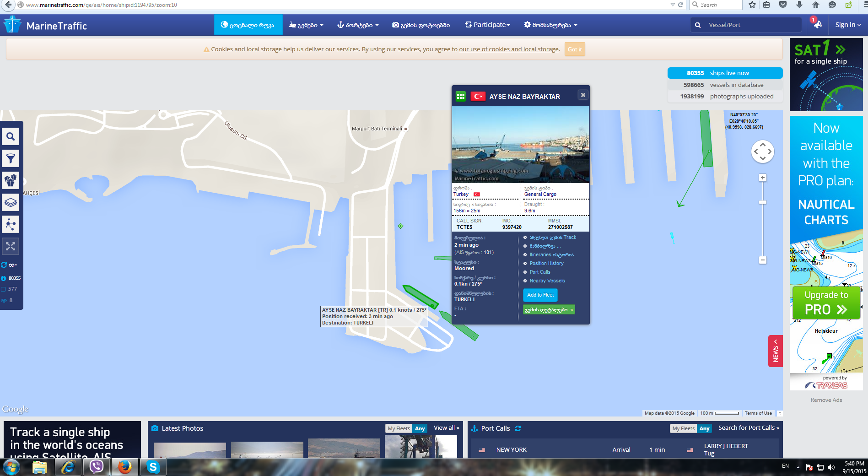Open the ship photos menu with camera icon
The height and width of the screenshot is (476, 868).
(x=421, y=25)
